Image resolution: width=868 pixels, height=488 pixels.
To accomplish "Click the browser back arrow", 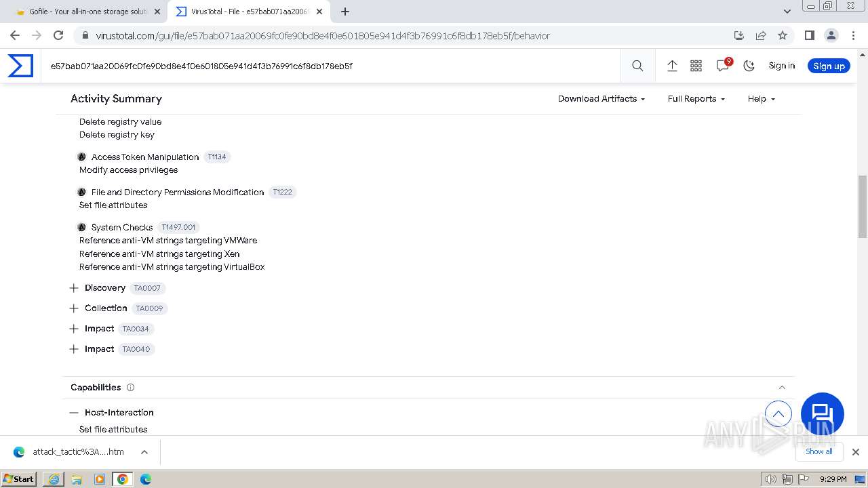I will (x=15, y=35).
